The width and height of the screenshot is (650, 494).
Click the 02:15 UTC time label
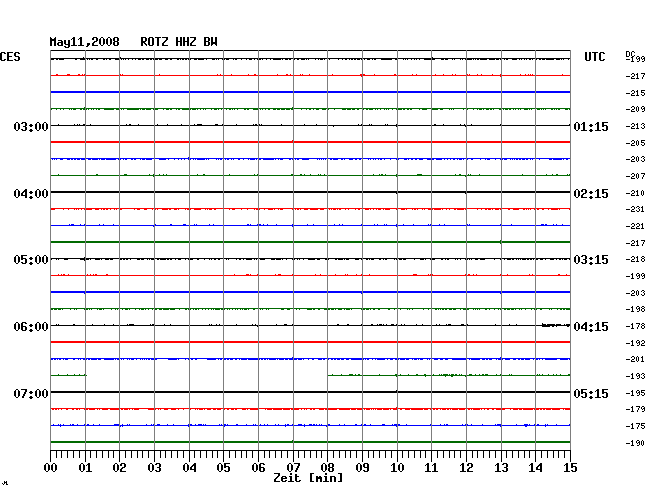[x=591, y=194]
